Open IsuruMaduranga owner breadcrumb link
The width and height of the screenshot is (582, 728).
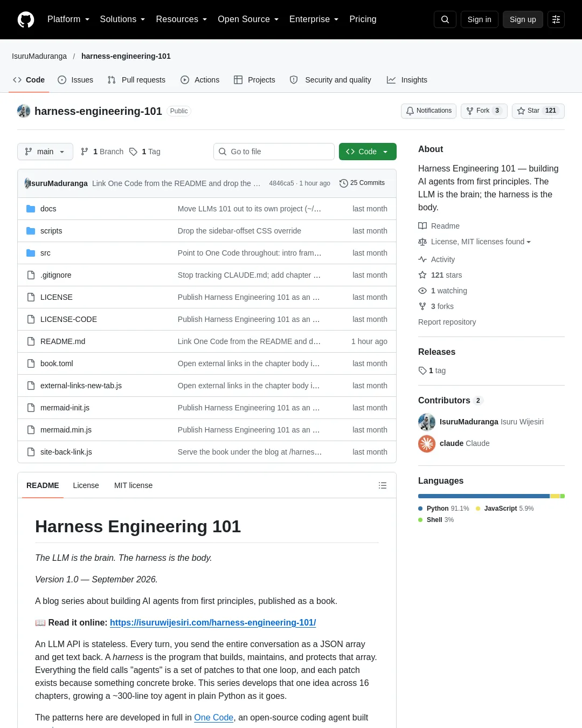point(39,56)
